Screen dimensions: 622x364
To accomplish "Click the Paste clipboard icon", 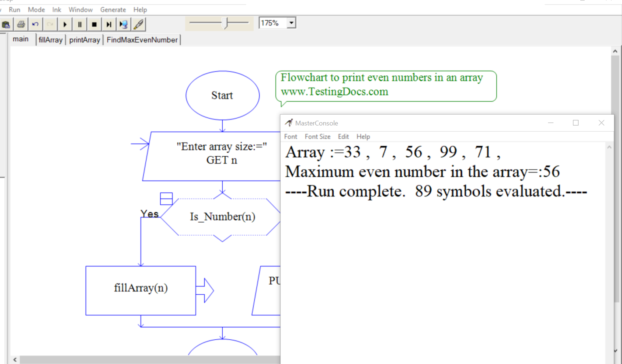I will click(6, 25).
